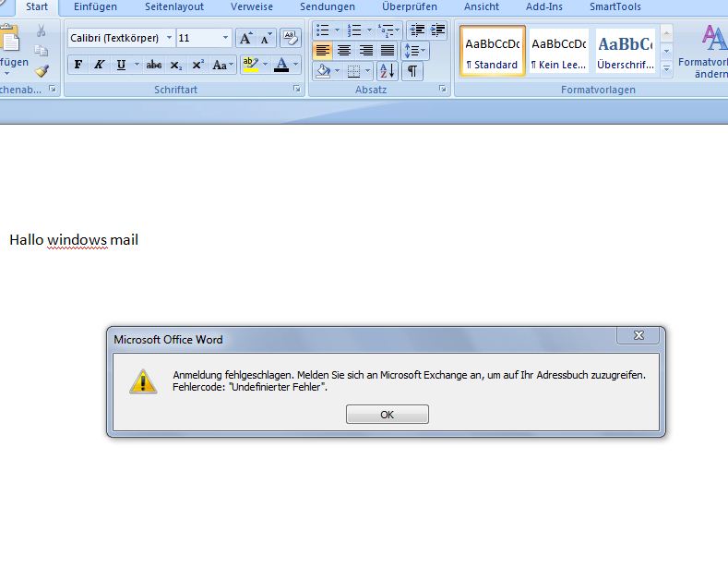The height and width of the screenshot is (567, 728).
Task: Click the Change Case Aa button
Action: click(222, 65)
